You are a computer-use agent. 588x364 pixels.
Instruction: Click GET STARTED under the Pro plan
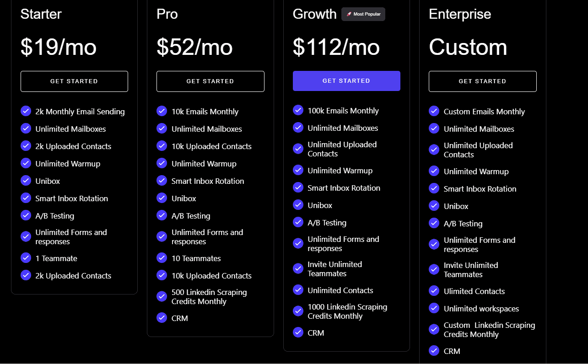coord(210,81)
